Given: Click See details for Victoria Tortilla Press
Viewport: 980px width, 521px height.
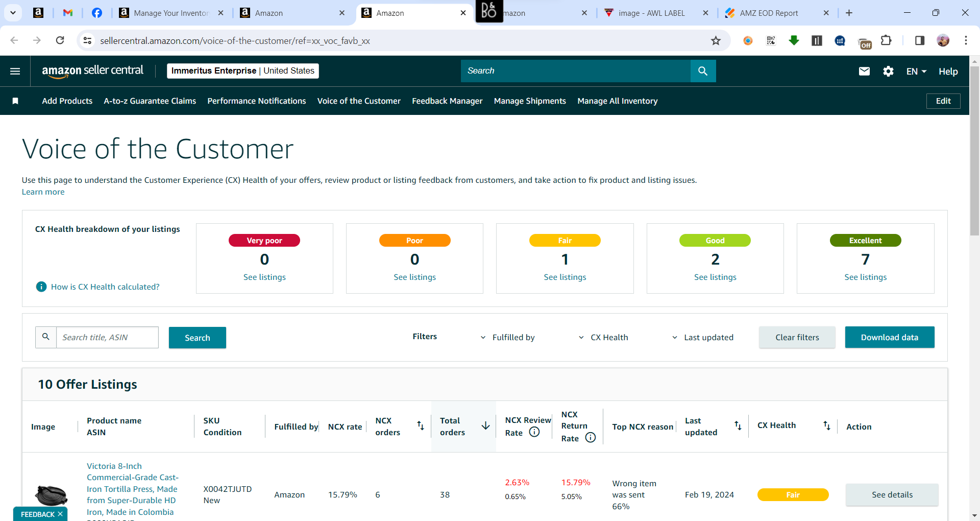Looking at the screenshot, I should [x=892, y=495].
